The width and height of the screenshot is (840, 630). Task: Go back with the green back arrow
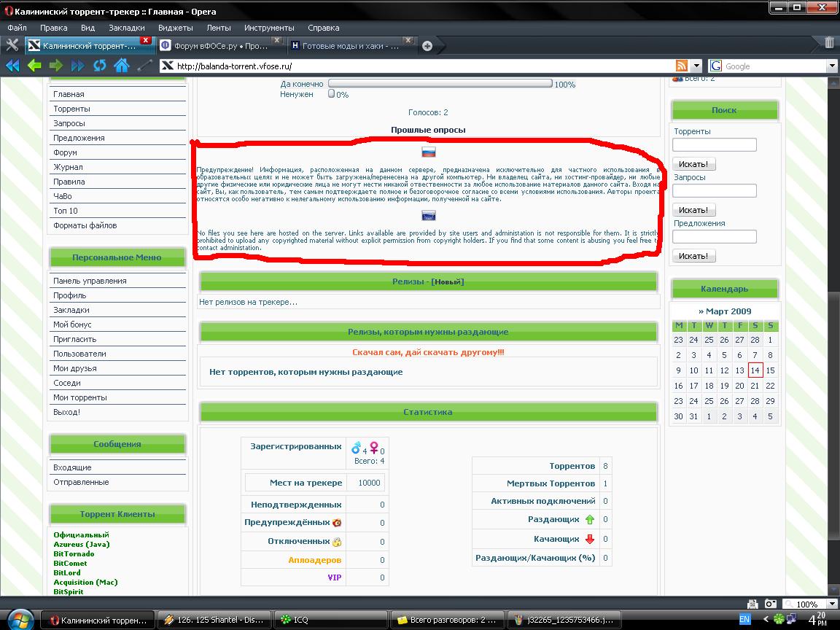pos(34,66)
